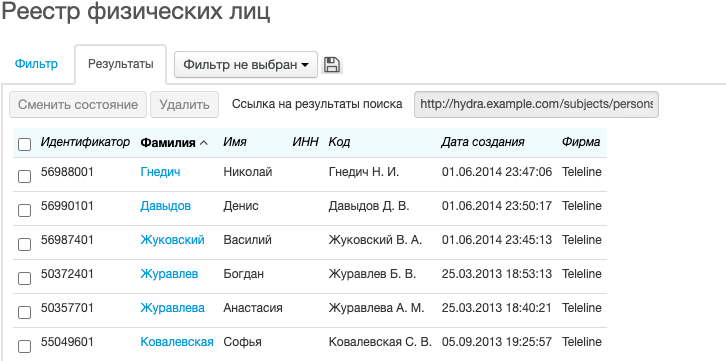Click the identifier cell 50357701

[67, 308]
